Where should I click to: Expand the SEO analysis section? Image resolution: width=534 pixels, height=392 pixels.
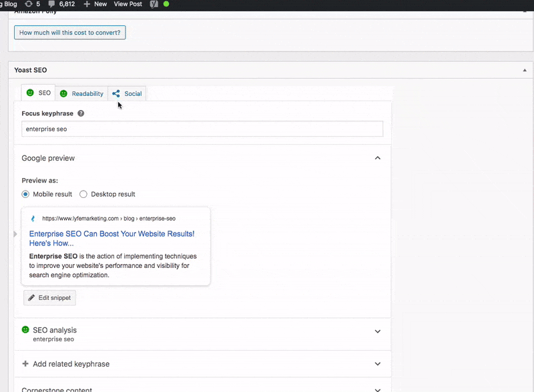pos(377,331)
